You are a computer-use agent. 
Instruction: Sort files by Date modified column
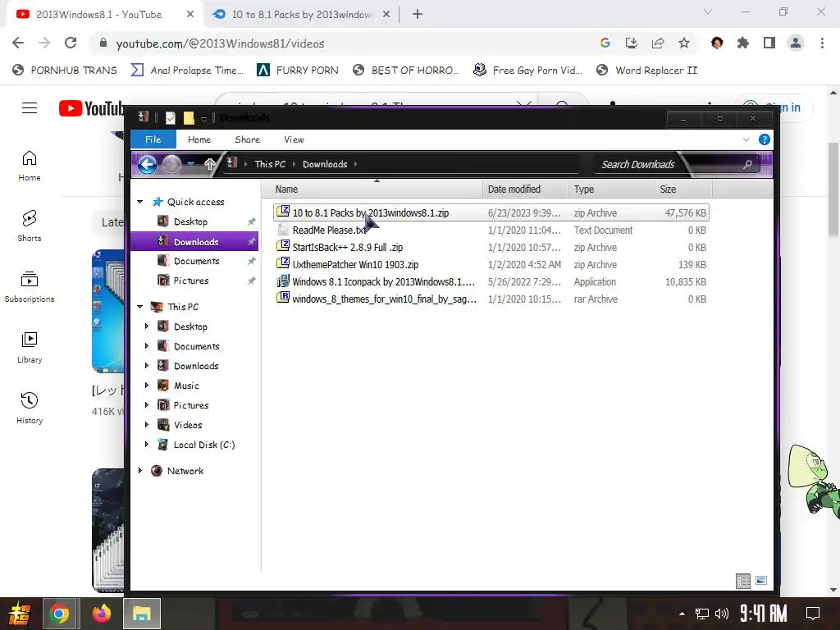[x=525, y=189]
